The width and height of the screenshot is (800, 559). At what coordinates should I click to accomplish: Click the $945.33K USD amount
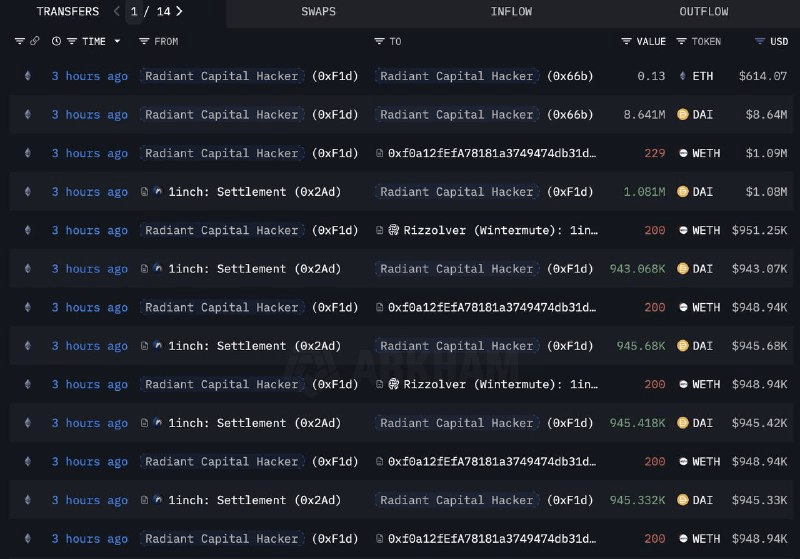pyautogui.click(x=760, y=500)
